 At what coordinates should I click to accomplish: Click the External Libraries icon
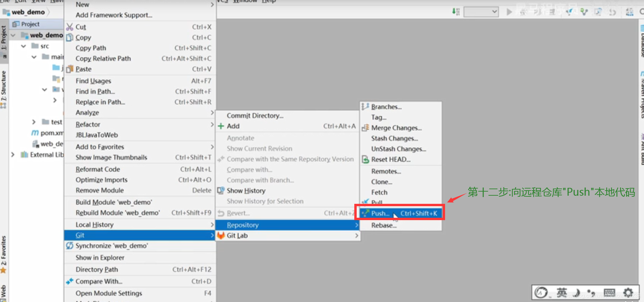coord(24,155)
